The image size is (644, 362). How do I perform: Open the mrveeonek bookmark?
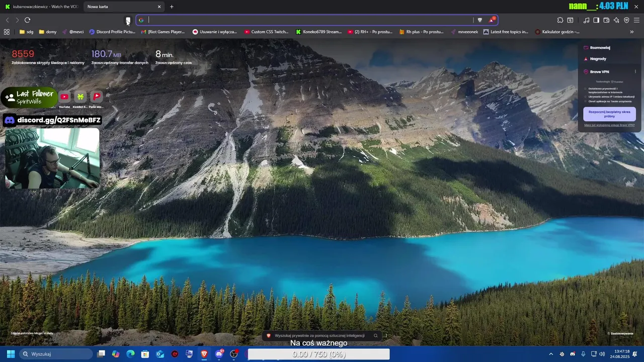pyautogui.click(x=464, y=32)
